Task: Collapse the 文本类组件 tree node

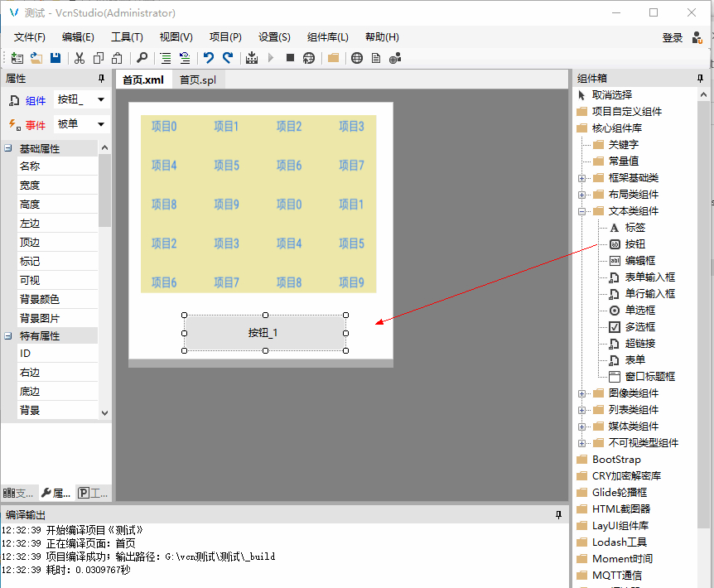Action: [x=581, y=211]
